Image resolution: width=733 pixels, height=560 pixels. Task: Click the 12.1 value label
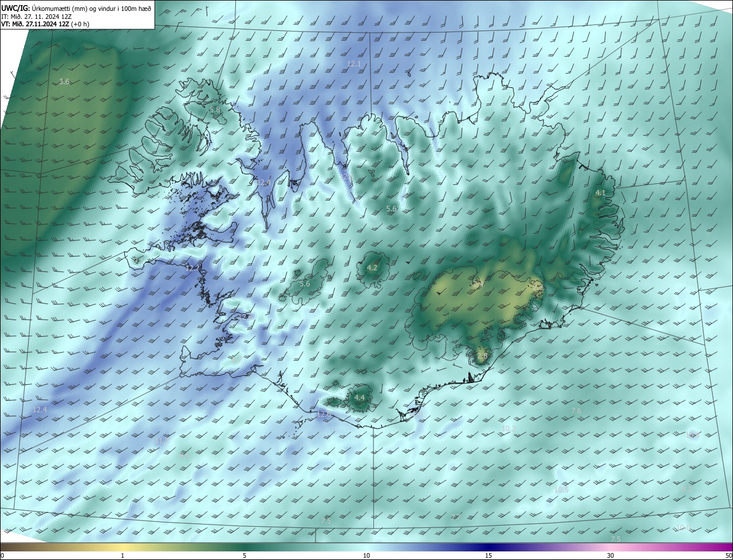354,64
